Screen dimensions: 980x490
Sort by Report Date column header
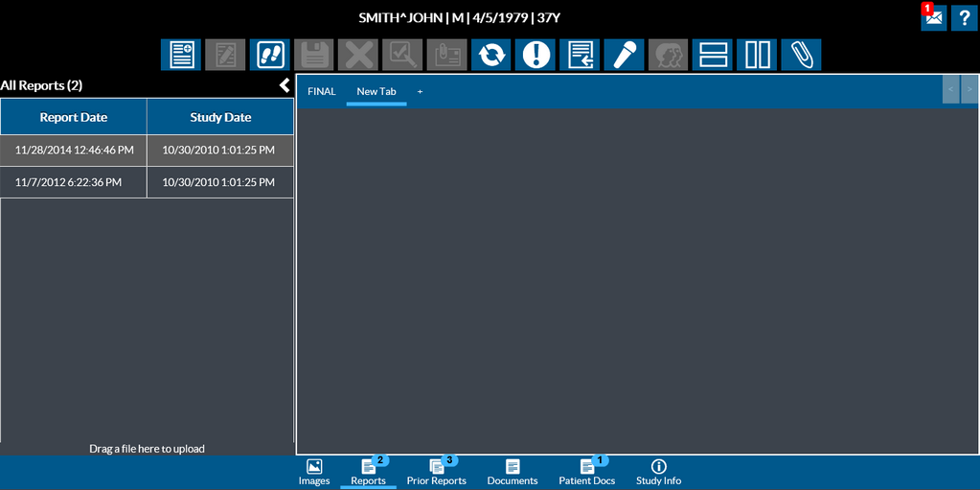pos(74,117)
